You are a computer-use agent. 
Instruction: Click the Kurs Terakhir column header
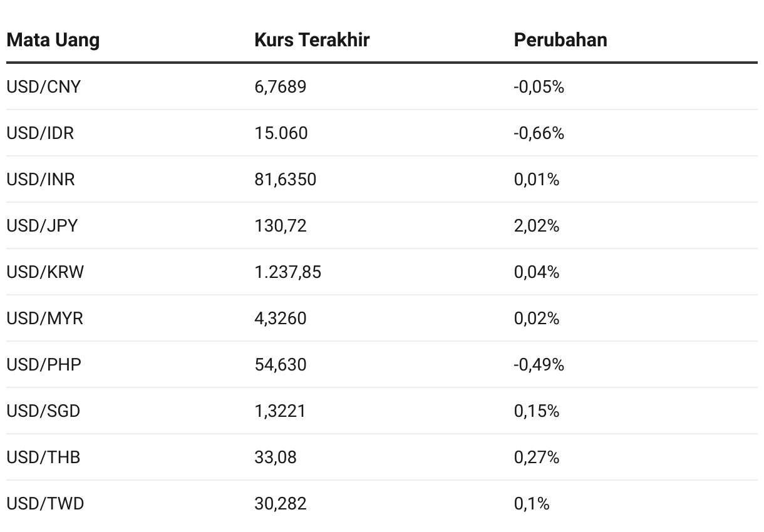tap(312, 40)
